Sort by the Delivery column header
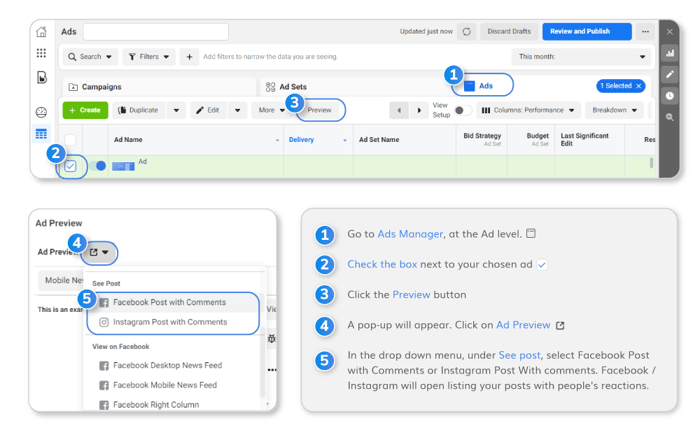 pos(318,140)
